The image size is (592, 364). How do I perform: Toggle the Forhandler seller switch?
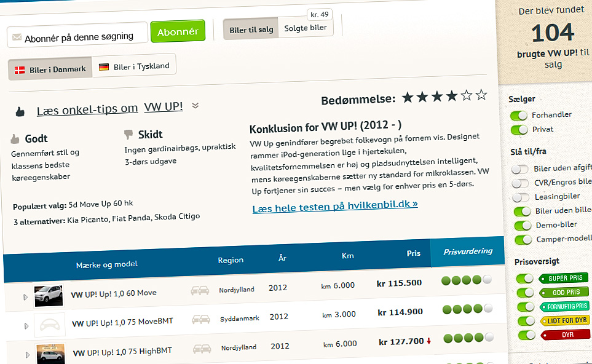(x=519, y=115)
